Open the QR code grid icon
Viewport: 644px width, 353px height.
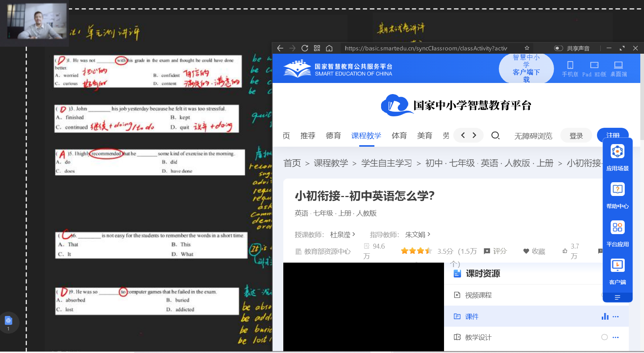pos(317,48)
